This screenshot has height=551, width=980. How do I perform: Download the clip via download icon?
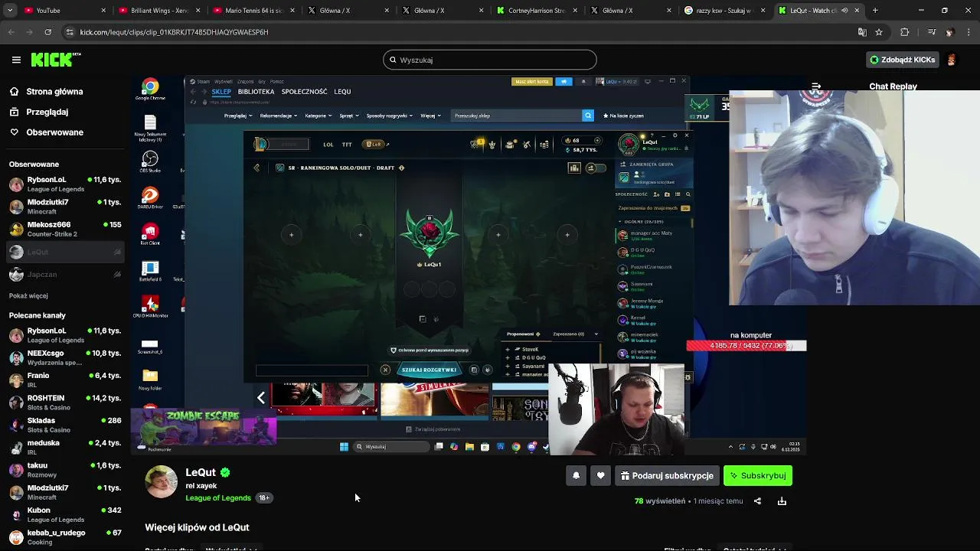tap(782, 501)
